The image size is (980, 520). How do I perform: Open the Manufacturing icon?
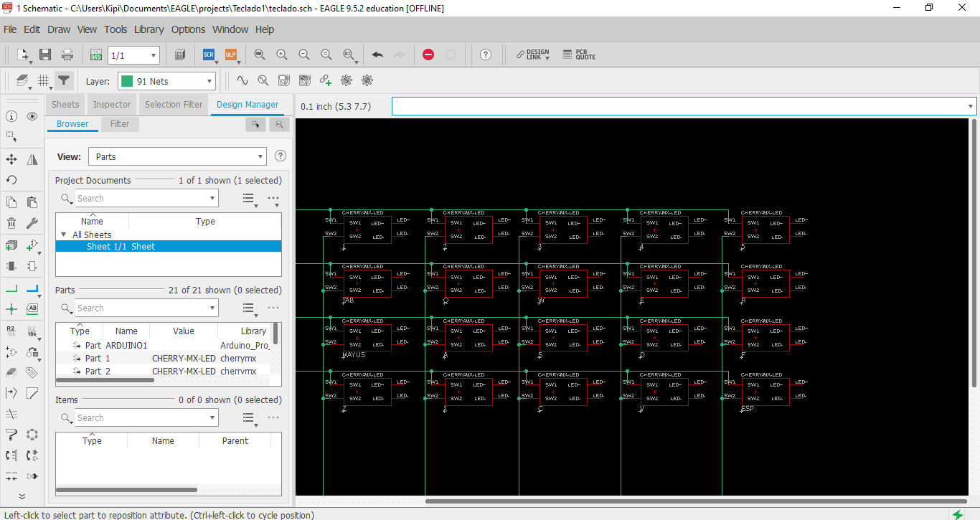tap(180, 55)
